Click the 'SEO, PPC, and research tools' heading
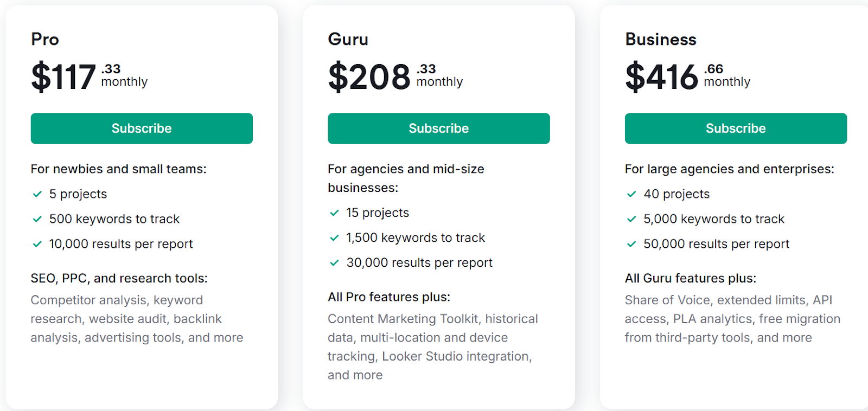This screenshot has height=411, width=868. click(119, 278)
